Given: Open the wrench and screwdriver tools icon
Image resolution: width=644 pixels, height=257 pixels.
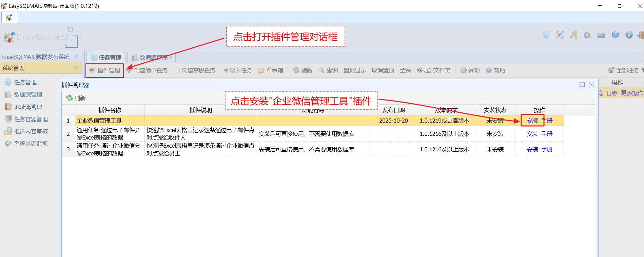Looking at the screenshot, I should (x=560, y=35).
